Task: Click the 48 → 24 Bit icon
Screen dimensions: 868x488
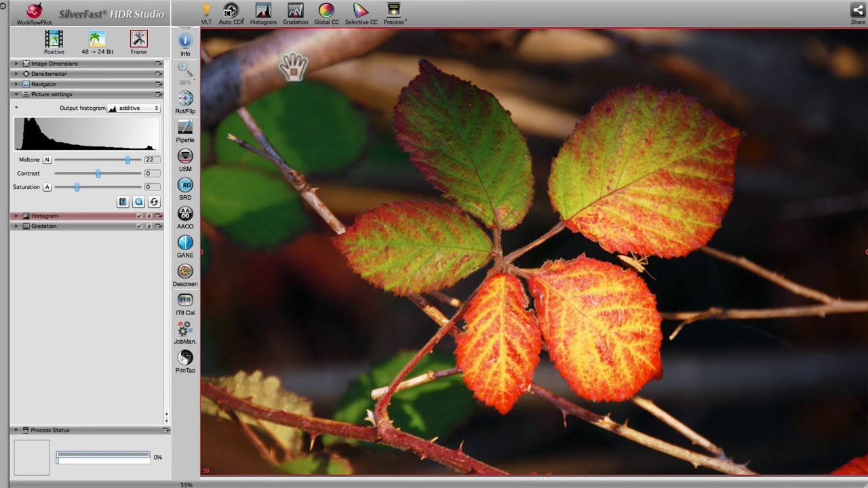Action: tap(98, 39)
